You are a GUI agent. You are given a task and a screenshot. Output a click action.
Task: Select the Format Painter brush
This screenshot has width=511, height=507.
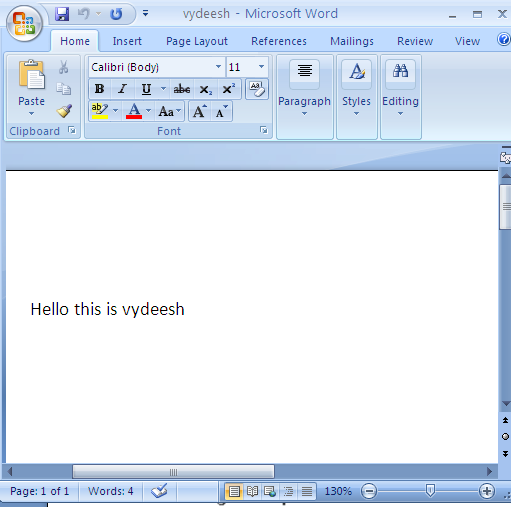pyautogui.click(x=64, y=111)
